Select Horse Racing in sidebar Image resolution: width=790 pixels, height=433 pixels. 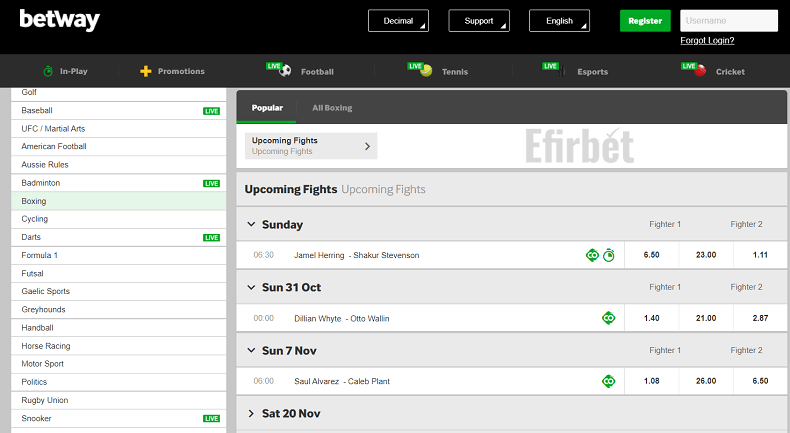tap(118, 346)
